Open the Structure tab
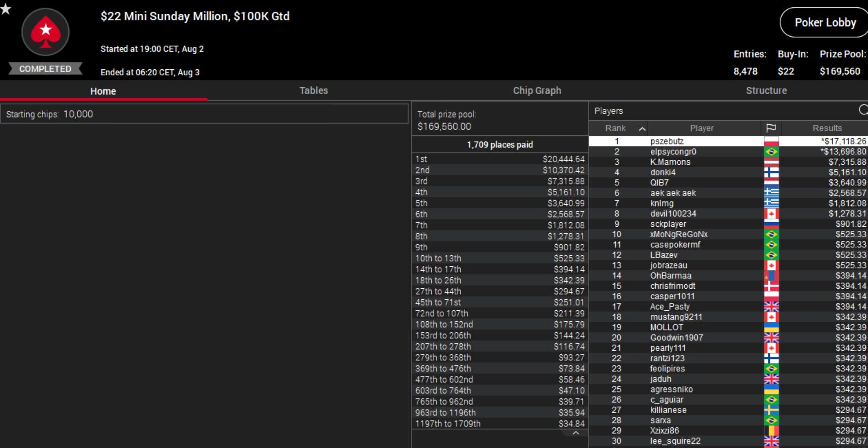 (x=766, y=90)
